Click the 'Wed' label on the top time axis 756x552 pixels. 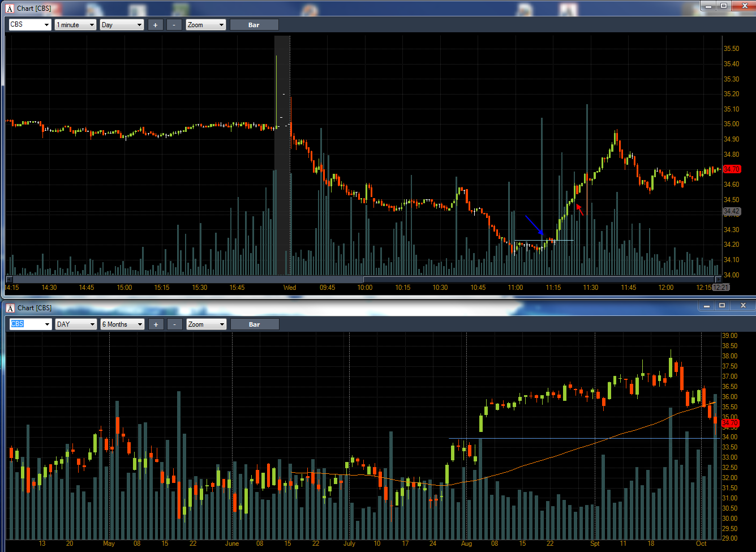[x=290, y=288]
